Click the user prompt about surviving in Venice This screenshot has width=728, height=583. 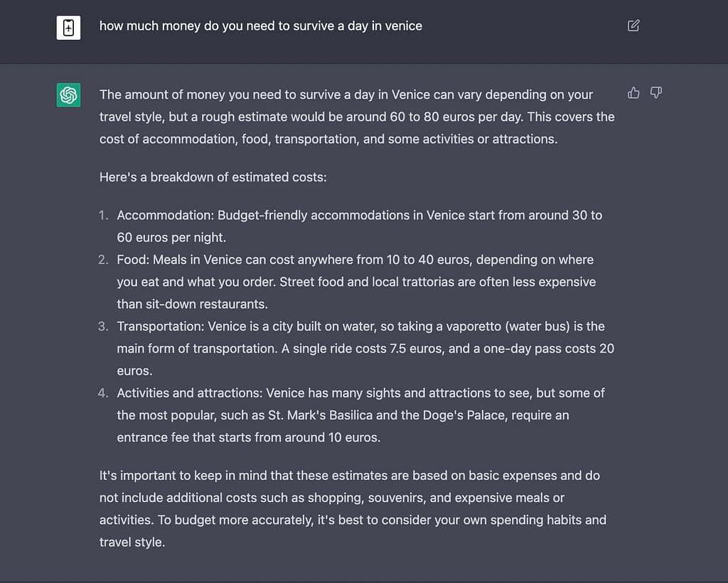coord(260,26)
